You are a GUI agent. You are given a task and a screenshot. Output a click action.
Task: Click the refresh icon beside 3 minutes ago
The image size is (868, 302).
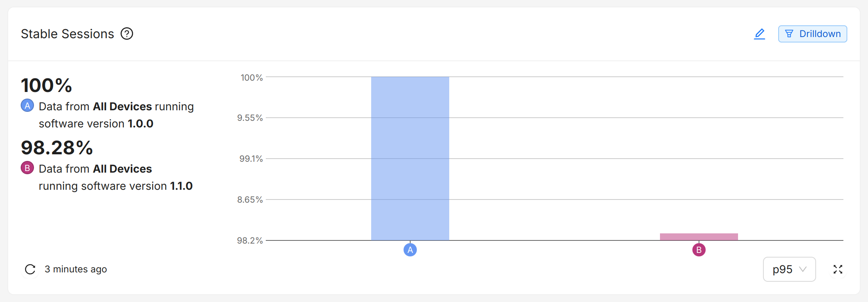click(30, 269)
